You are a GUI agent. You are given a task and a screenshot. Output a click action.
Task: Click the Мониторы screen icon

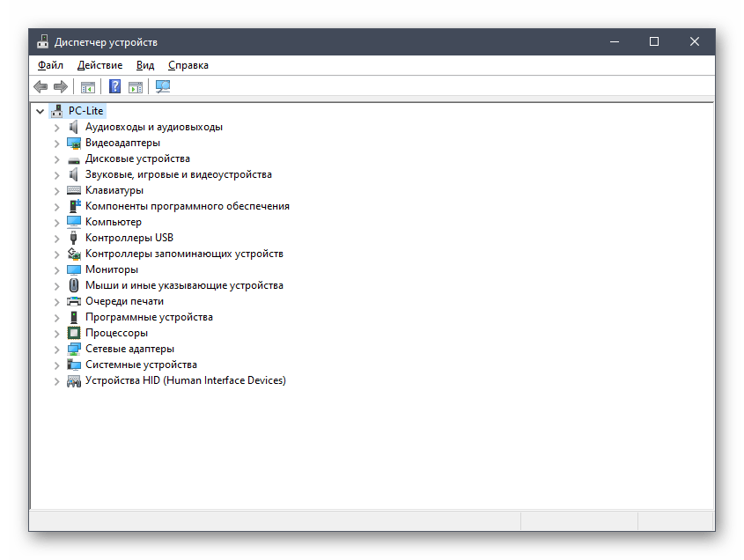[x=74, y=269]
